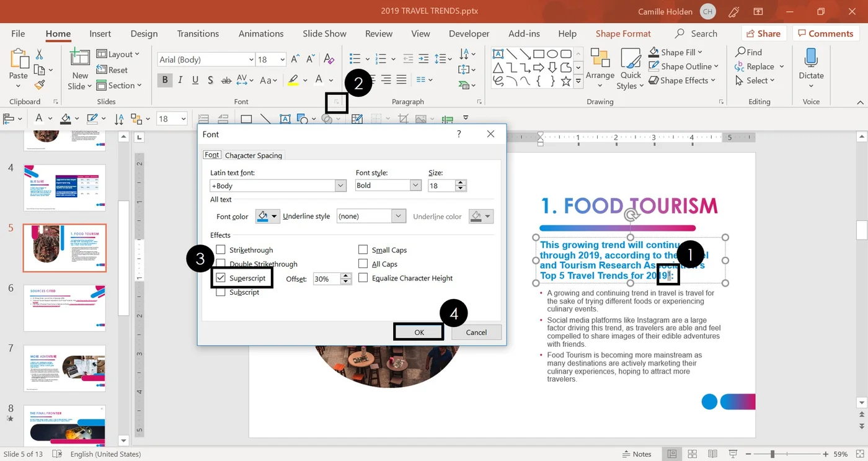Image resolution: width=868 pixels, height=461 pixels.
Task: Toggle Normal view in the status bar
Action: pyautogui.click(x=672, y=454)
